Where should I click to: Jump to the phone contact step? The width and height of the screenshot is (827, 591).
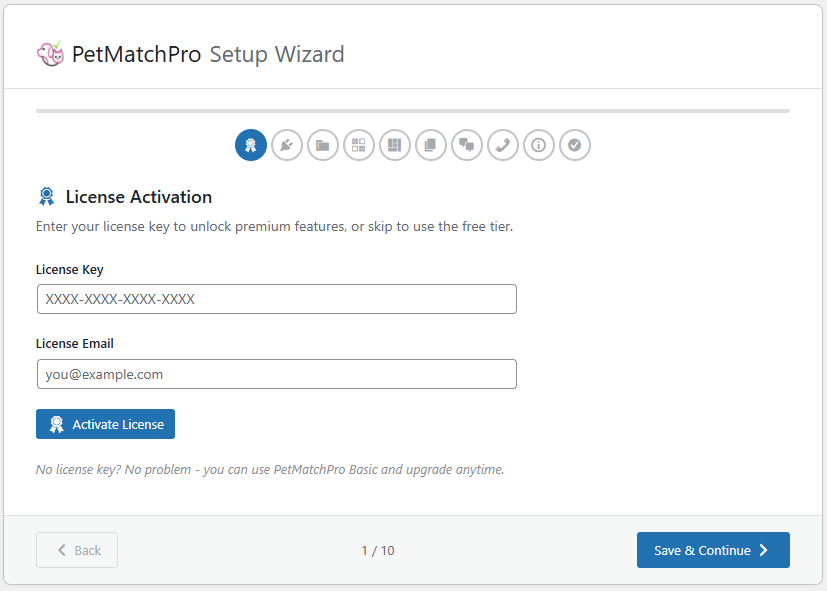tap(503, 145)
